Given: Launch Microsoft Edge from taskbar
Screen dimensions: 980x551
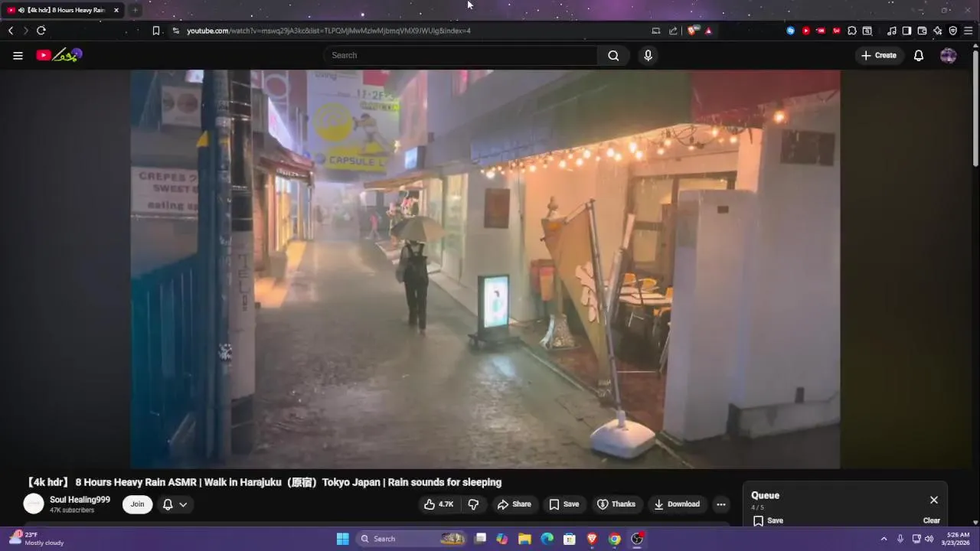Looking at the screenshot, I should [x=547, y=539].
